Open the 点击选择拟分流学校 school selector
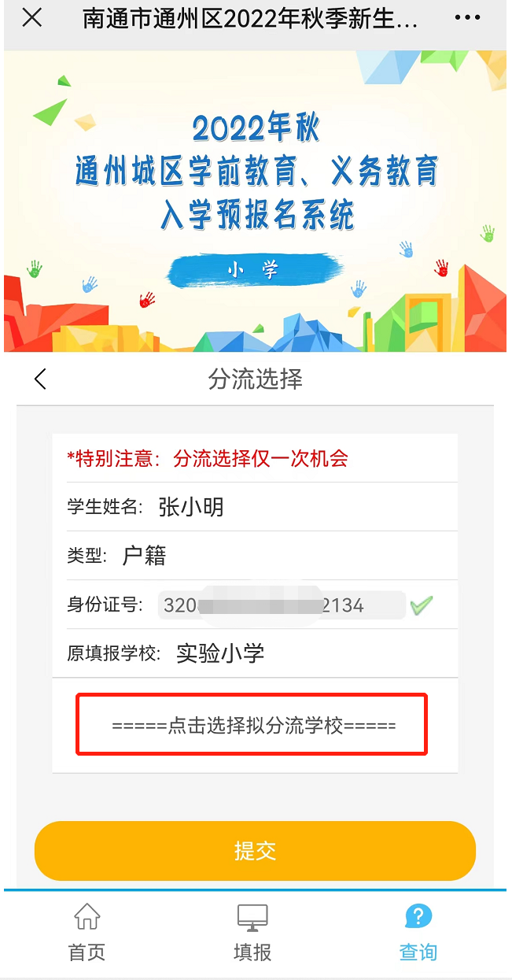 (x=252, y=725)
